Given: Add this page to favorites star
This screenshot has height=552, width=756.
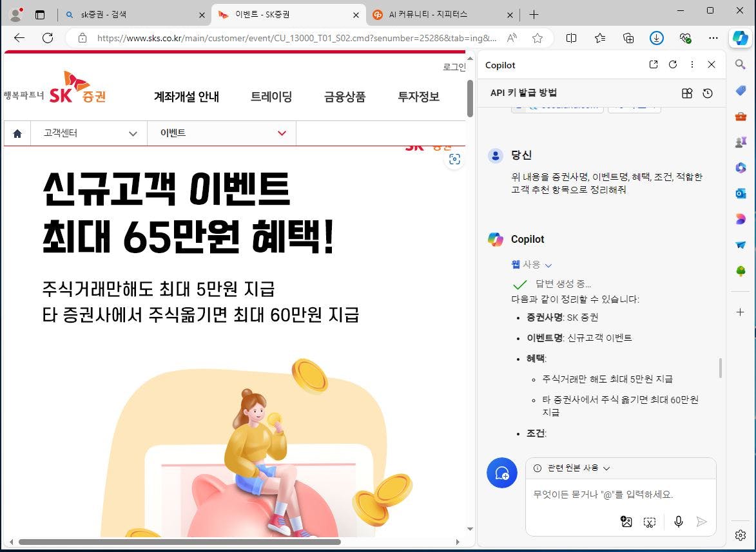Looking at the screenshot, I should [537, 38].
